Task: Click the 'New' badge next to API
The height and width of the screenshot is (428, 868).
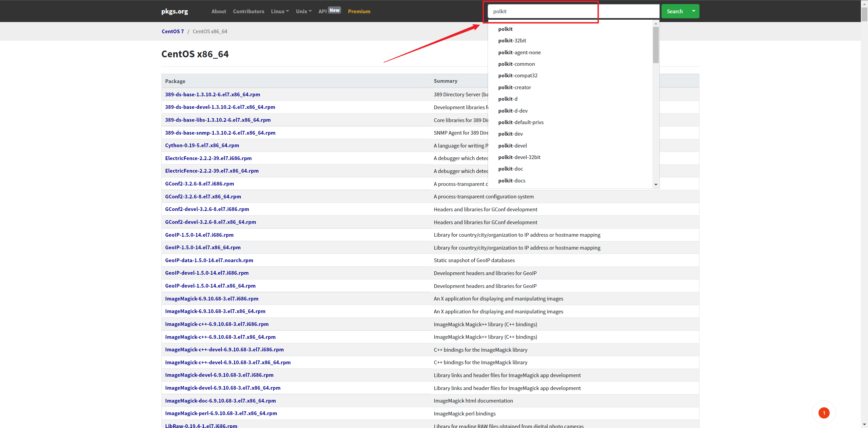Action: [334, 10]
